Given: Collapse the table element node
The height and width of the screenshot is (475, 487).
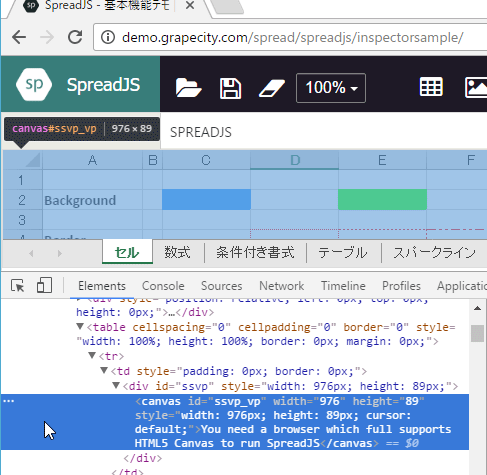Looking at the screenshot, I should pyautogui.click(x=80, y=326).
